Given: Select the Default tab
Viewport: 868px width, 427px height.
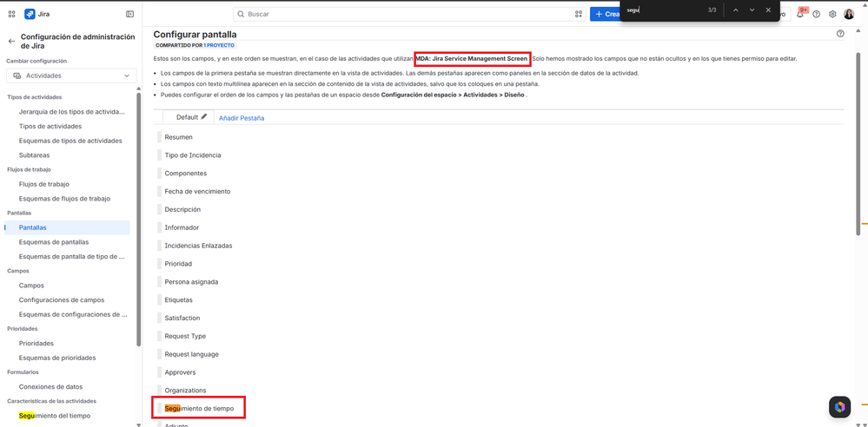Looking at the screenshot, I should click(187, 117).
